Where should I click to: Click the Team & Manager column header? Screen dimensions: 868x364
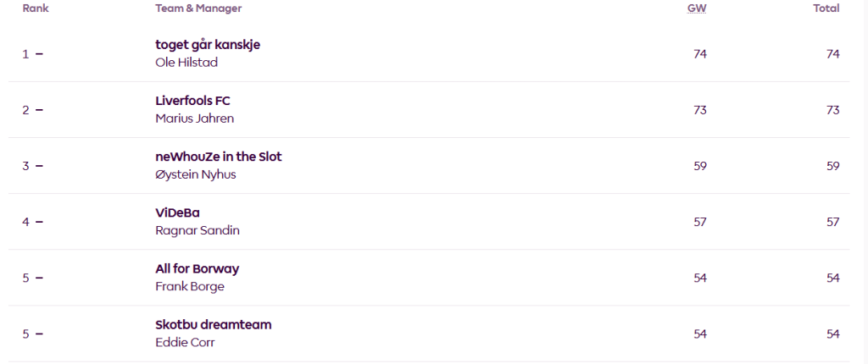coord(198,8)
